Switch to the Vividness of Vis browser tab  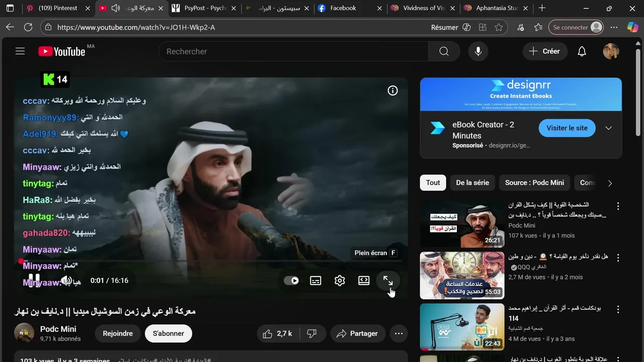pyautogui.click(x=423, y=8)
